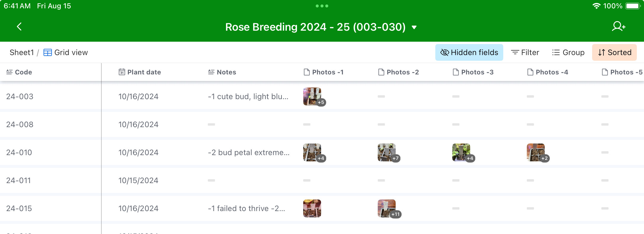
Task: Open the Group options
Action: [x=568, y=52]
